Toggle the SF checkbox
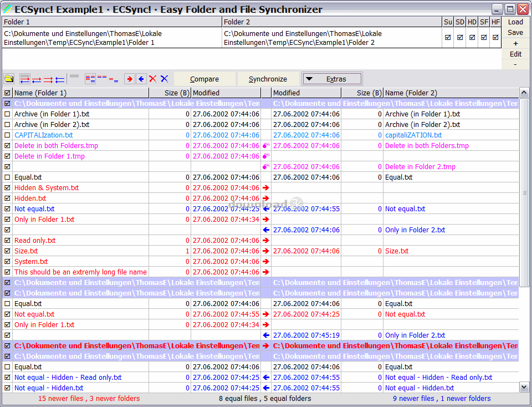532x407 pixels. 484,37
